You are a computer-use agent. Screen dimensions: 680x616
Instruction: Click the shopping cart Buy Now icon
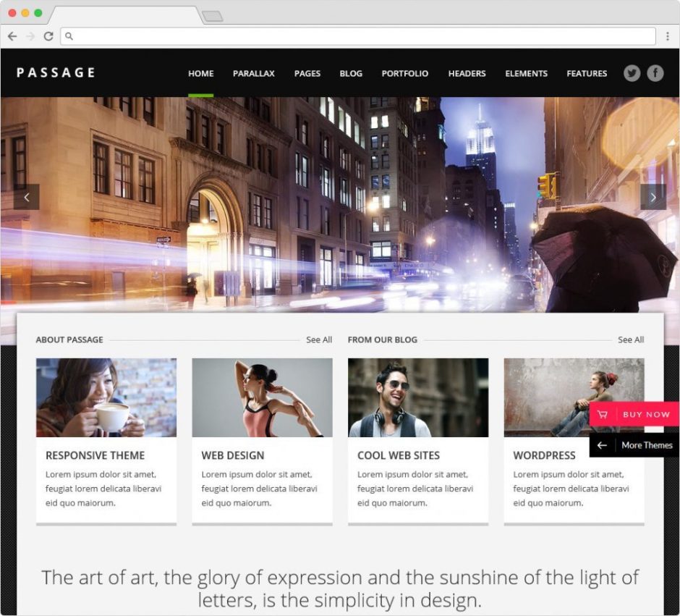coord(603,414)
